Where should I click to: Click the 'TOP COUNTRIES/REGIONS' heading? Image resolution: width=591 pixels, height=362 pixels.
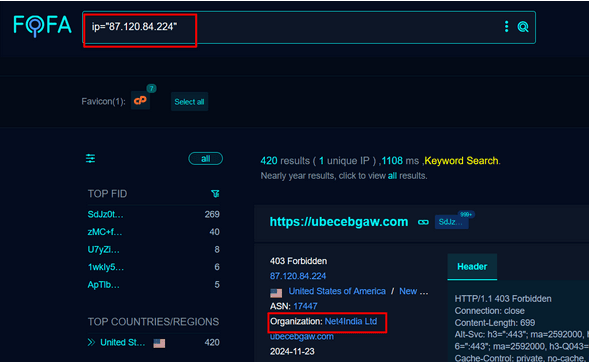[x=153, y=322]
